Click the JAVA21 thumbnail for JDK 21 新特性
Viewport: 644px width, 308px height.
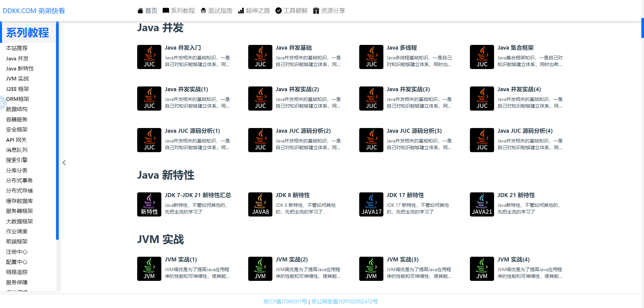(482, 204)
